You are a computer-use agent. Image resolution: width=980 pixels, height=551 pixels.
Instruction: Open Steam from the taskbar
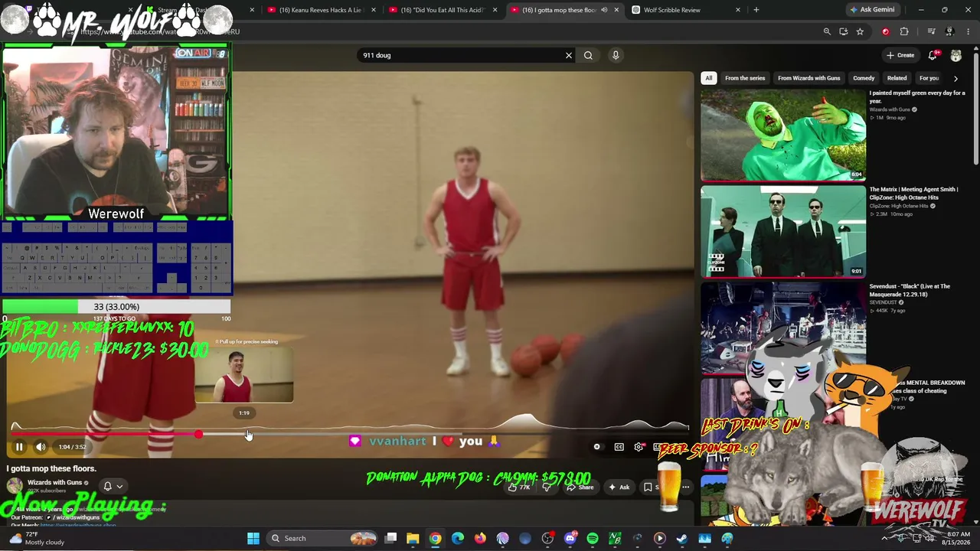pyautogui.click(x=682, y=538)
